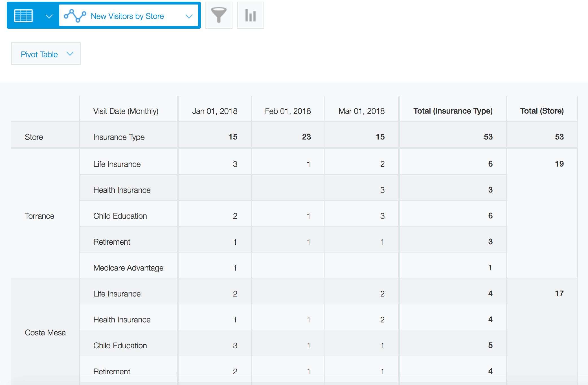
Task: Open the Pivot Table dropdown
Action: pos(46,54)
